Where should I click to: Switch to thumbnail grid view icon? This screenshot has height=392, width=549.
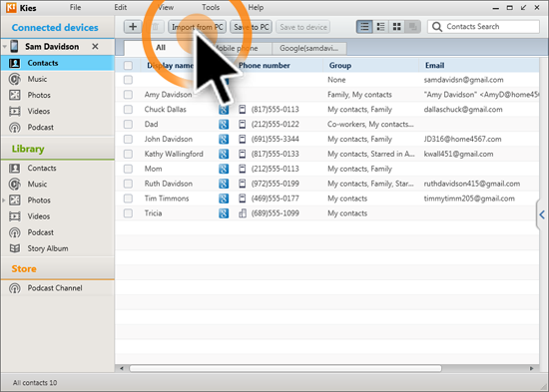point(396,27)
